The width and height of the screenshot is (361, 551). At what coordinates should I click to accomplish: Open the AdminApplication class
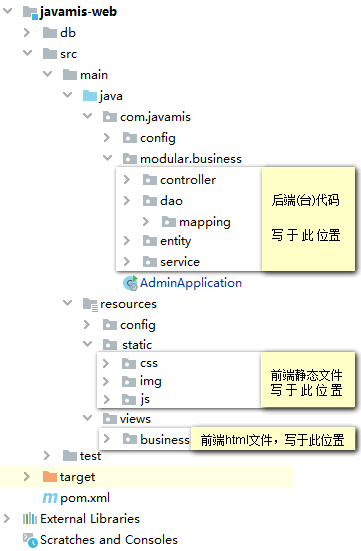tap(191, 283)
